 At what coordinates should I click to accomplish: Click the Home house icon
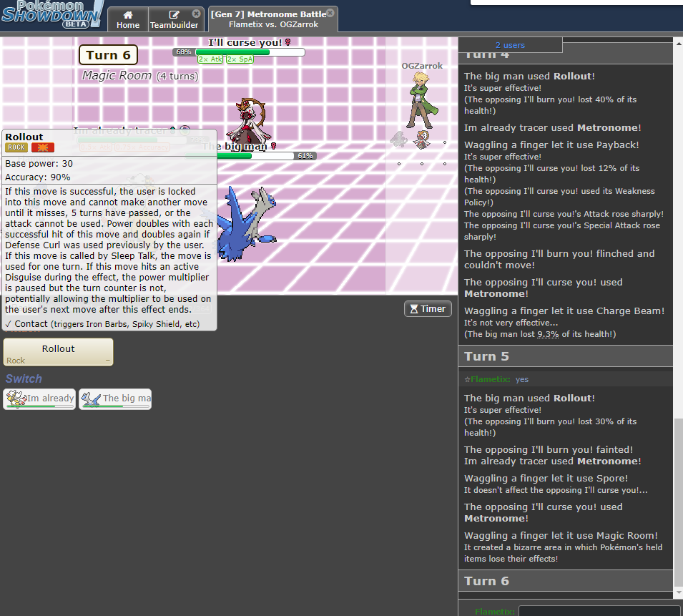127,15
